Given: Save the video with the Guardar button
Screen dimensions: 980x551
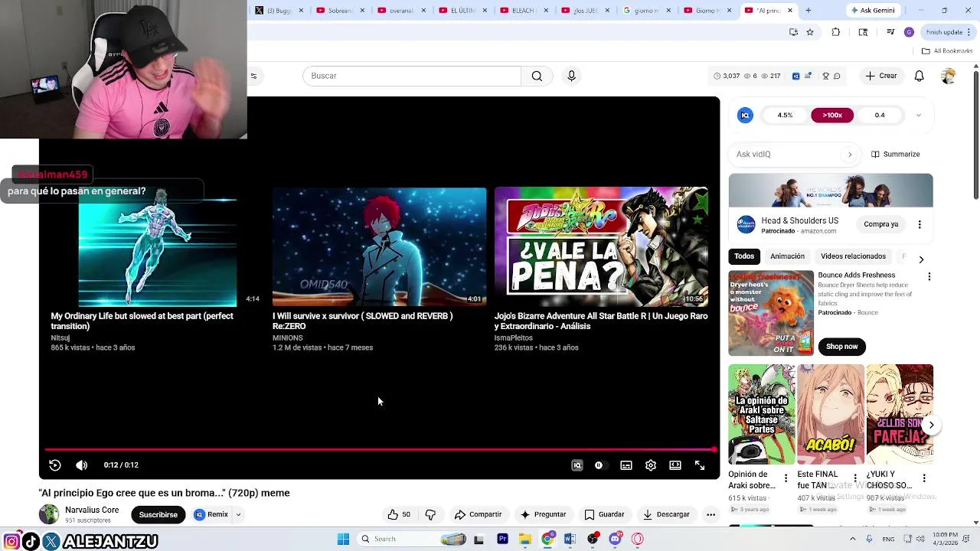Looking at the screenshot, I should pos(604,514).
